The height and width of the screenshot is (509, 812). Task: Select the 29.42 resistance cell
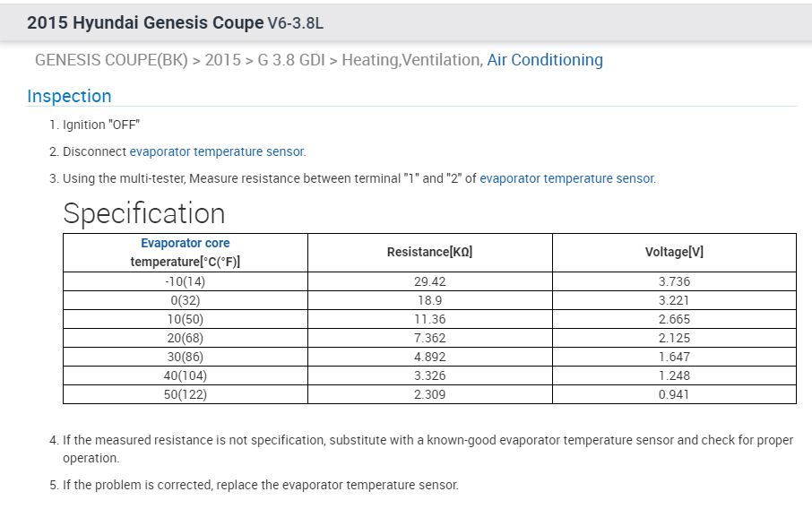[x=429, y=281]
